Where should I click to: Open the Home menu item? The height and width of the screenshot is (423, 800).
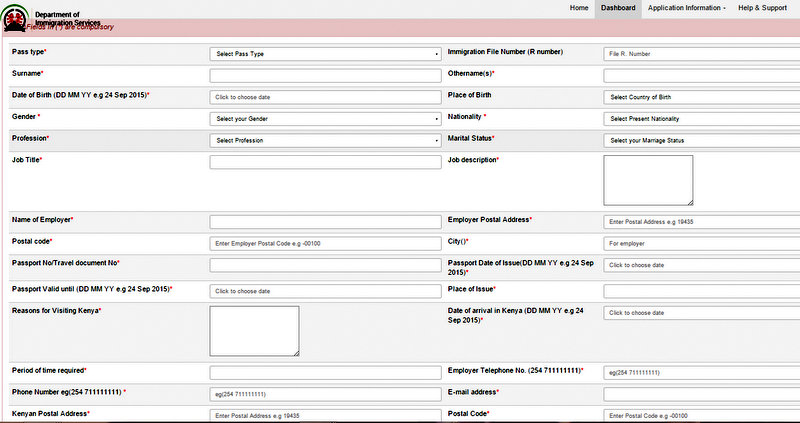click(x=579, y=8)
